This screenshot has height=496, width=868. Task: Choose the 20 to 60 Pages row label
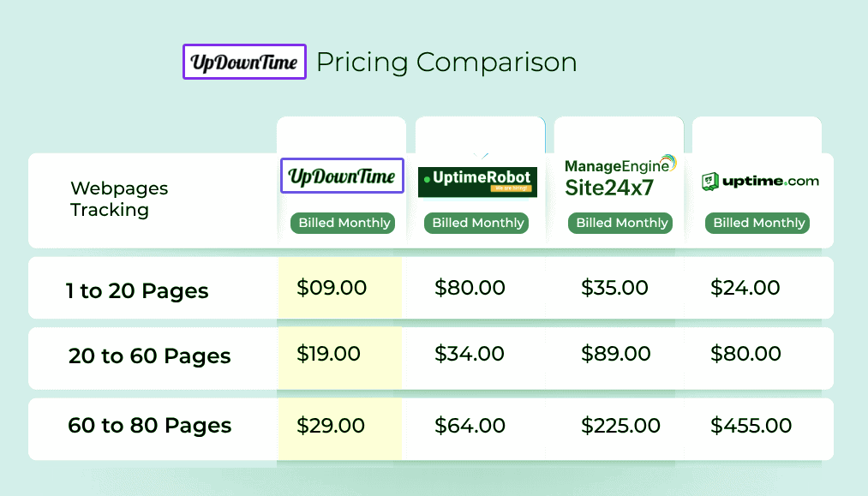click(150, 356)
